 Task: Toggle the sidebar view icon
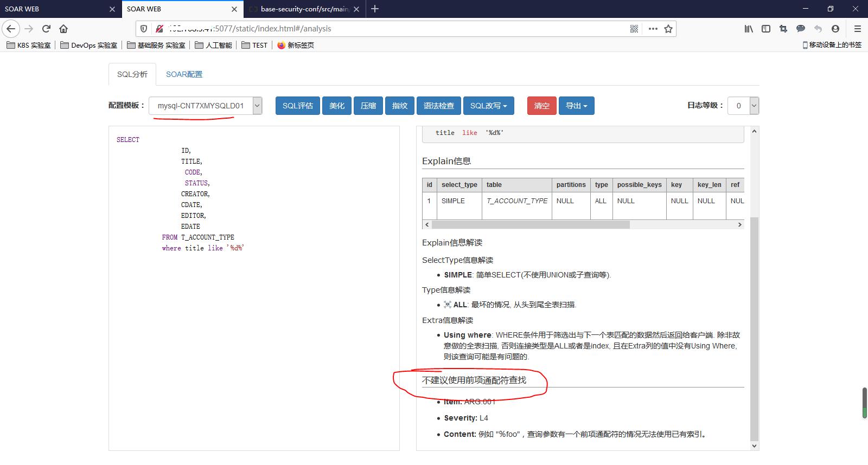tap(766, 29)
